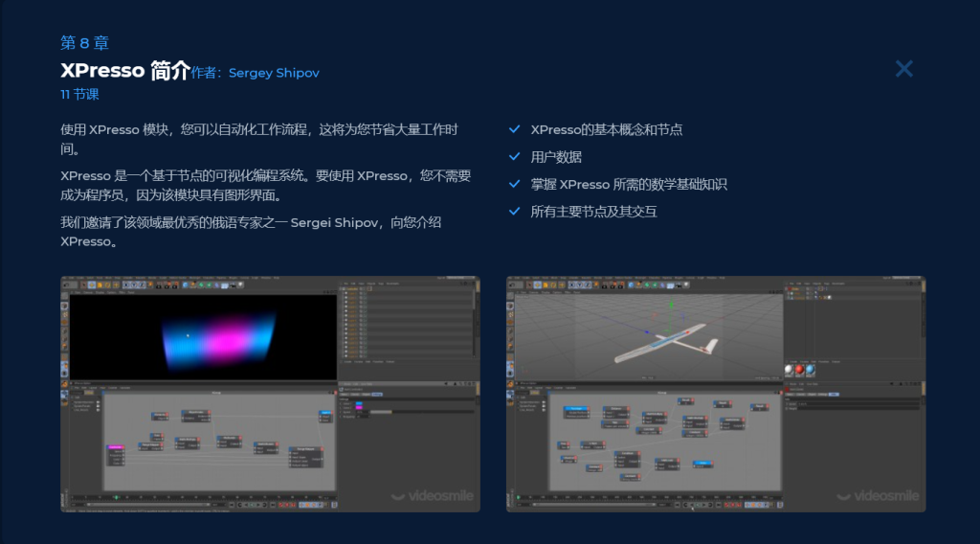Click the item "XPresso的基本概念和节点"
980x544 pixels.
coord(606,130)
